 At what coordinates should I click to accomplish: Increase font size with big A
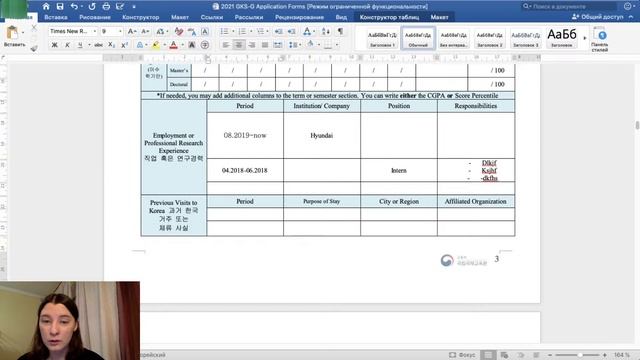(131, 31)
